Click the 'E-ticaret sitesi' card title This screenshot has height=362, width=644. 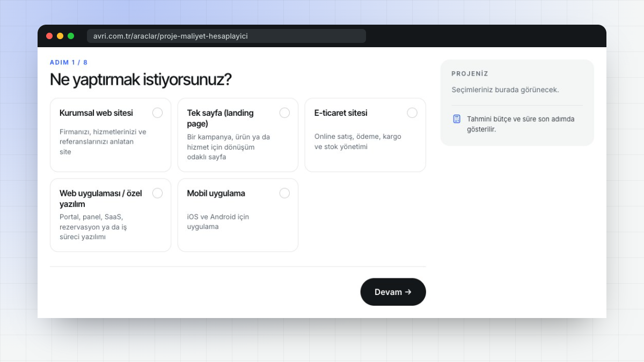[341, 113]
